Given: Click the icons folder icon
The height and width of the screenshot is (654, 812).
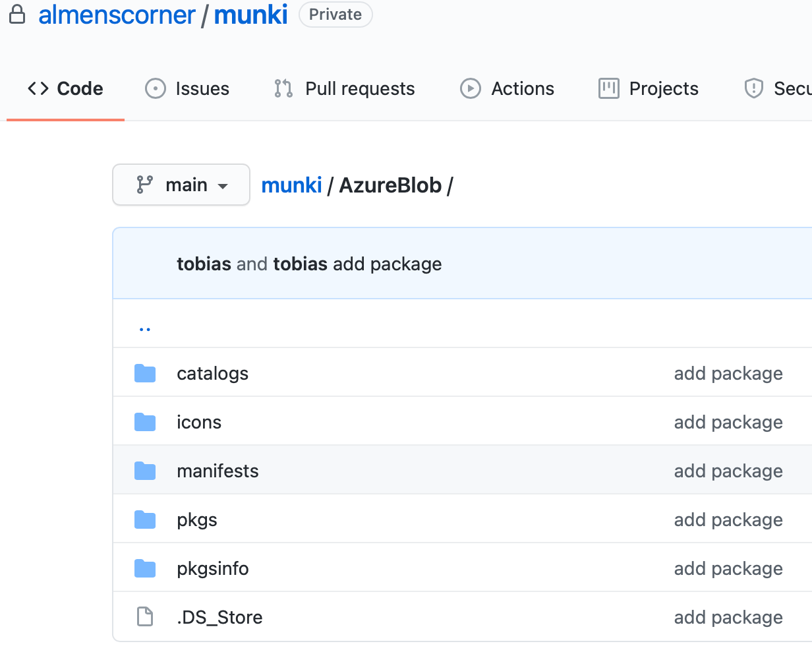Looking at the screenshot, I should pos(145,423).
